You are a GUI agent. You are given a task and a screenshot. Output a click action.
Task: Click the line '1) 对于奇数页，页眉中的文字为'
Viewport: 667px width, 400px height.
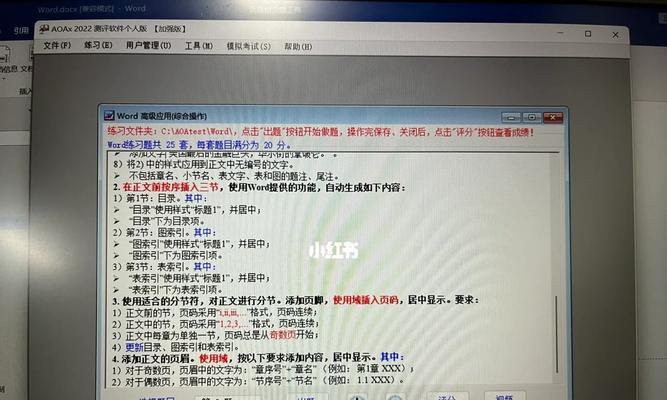[x=262, y=369]
